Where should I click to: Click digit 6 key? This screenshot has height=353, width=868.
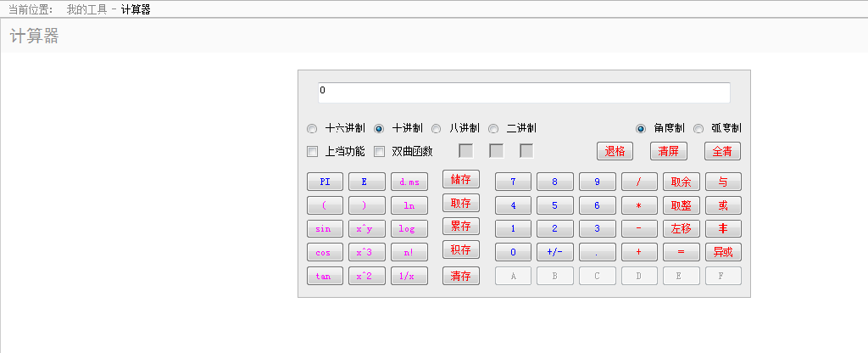tap(598, 205)
